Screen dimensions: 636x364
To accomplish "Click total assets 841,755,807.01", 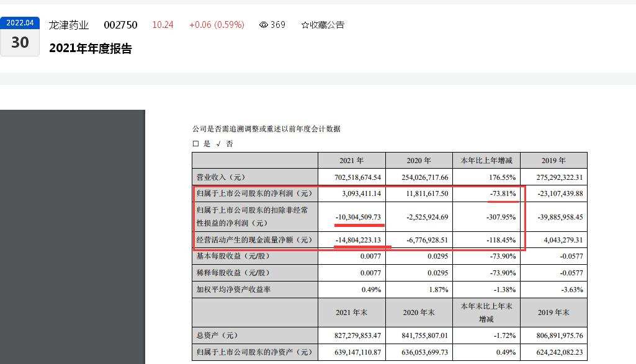I will 424,335.
